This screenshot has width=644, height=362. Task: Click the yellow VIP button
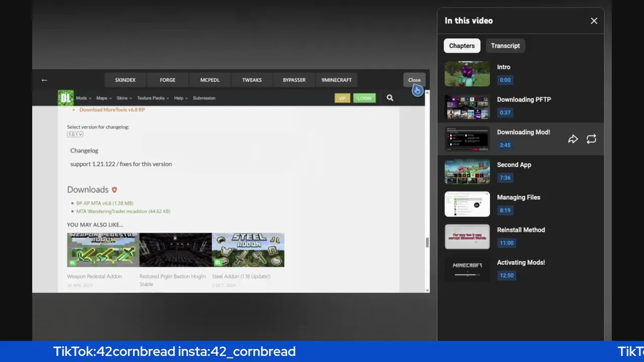pos(342,99)
